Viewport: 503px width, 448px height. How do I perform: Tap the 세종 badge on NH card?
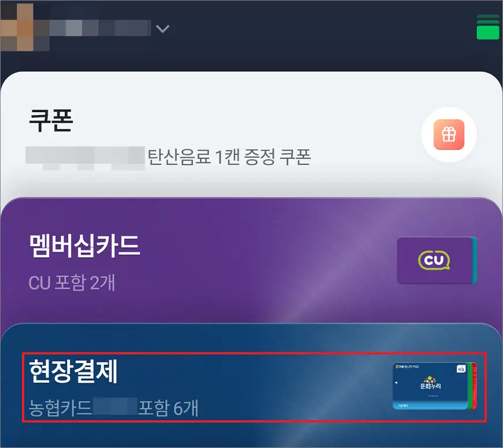tap(461, 369)
